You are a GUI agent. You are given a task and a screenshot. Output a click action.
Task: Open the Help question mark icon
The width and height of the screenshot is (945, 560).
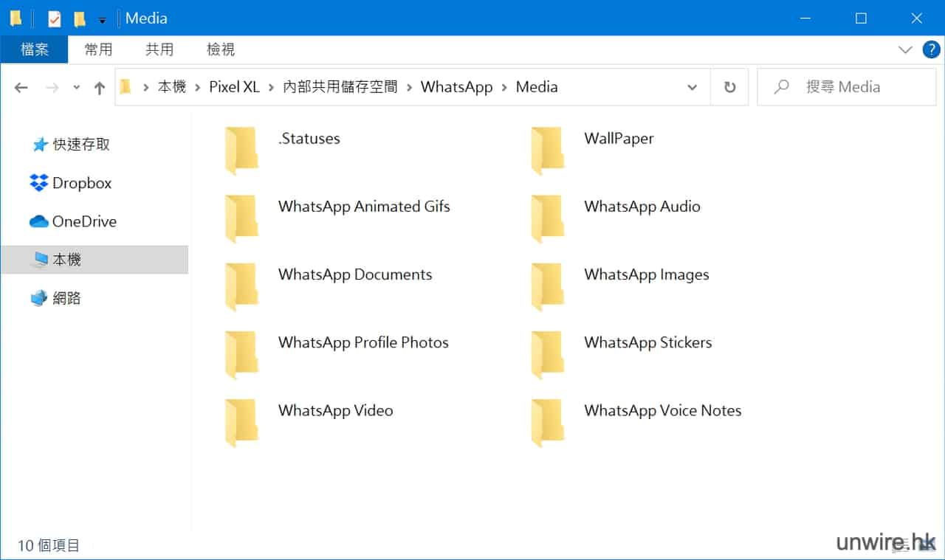tap(931, 49)
